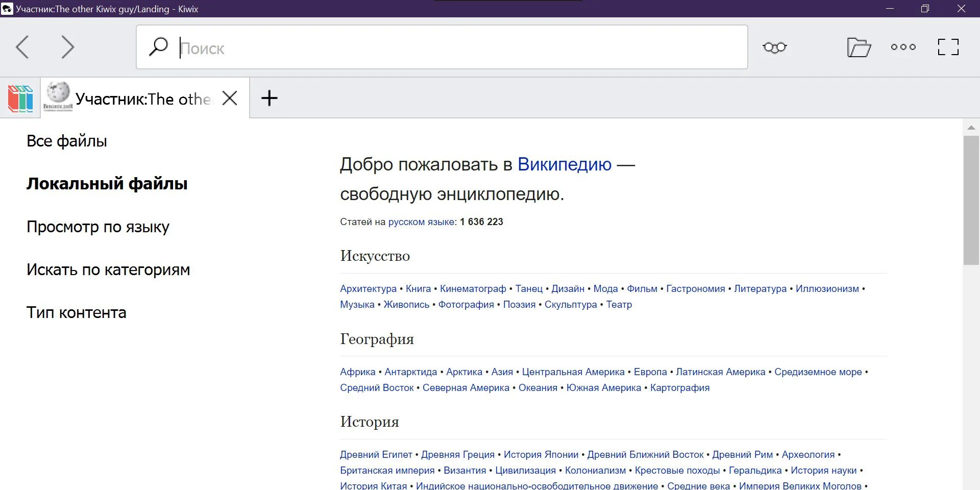Image resolution: width=980 pixels, height=490 pixels.
Task: Open the Океания link
Action: click(x=538, y=388)
